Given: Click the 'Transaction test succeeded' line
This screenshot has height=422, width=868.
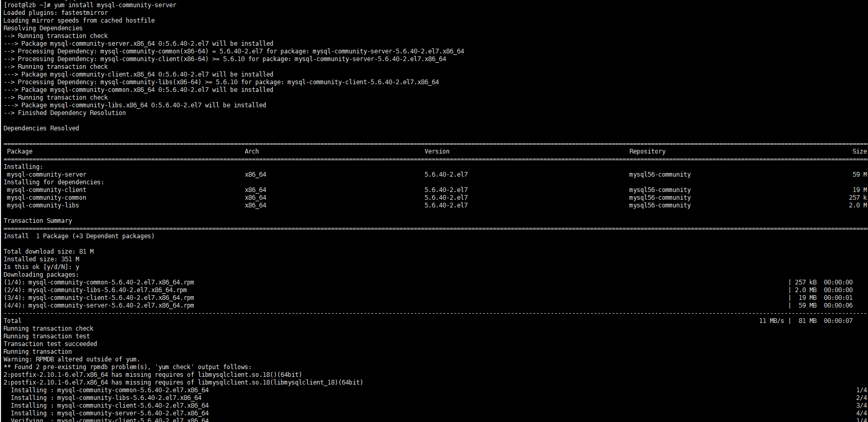Looking at the screenshot, I should point(50,344).
